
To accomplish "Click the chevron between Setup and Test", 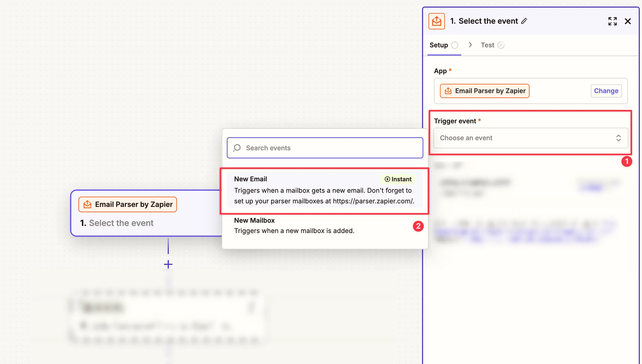I will pyautogui.click(x=470, y=45).
